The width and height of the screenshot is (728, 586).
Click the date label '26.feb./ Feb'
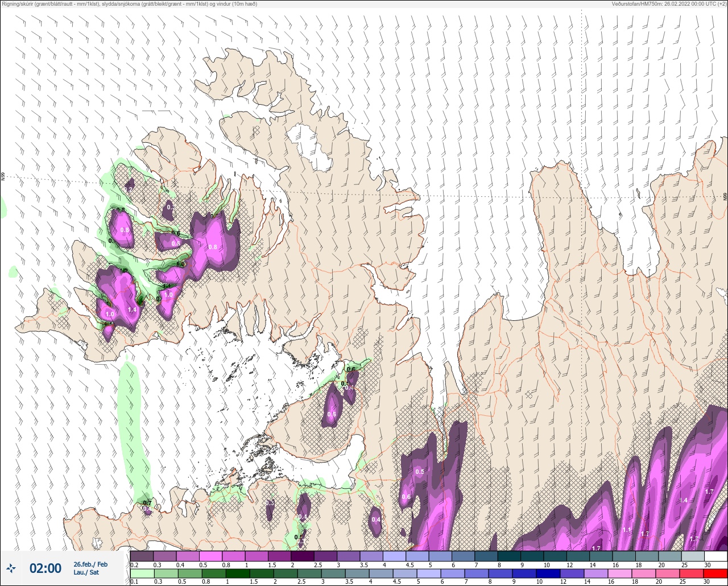(90, 564)
